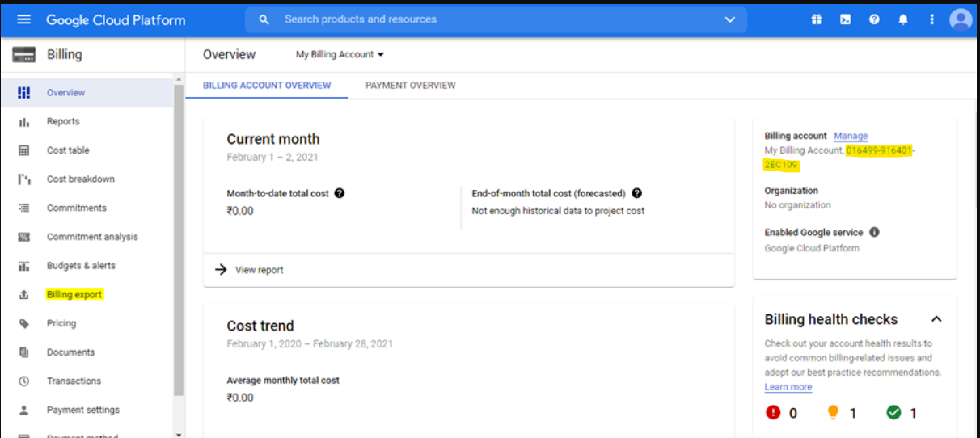Switch to the Payment Overview tab
The height and width of the screenshot is (438, 980).
point(410,85)
